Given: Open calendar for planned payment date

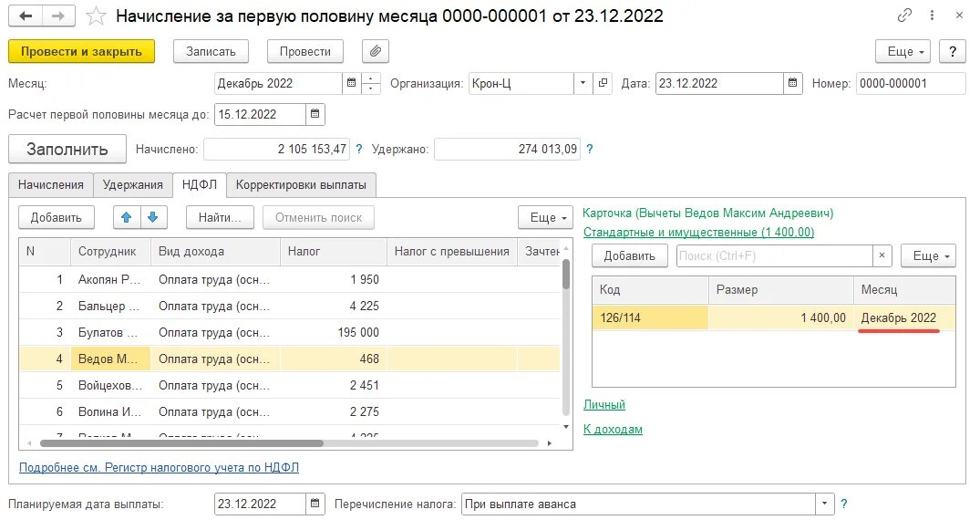Looking at the screenshot, I should pyautogui.click(x=315, y=504).
